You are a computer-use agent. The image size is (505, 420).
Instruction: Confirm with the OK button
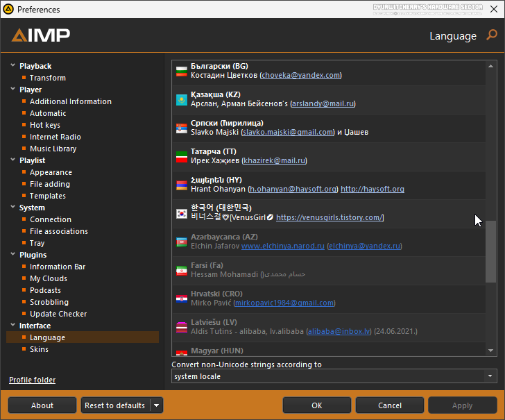point(317,405)
